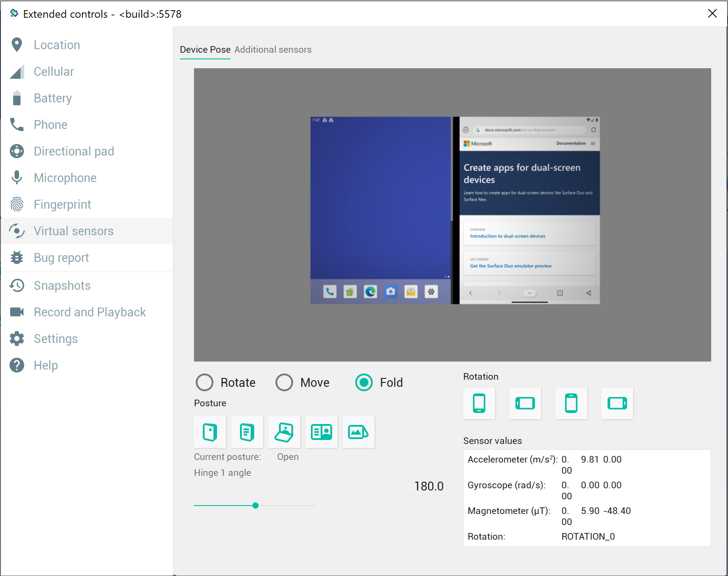
Task: Select the closed posture icon
Action: click(x=210, y=432)
